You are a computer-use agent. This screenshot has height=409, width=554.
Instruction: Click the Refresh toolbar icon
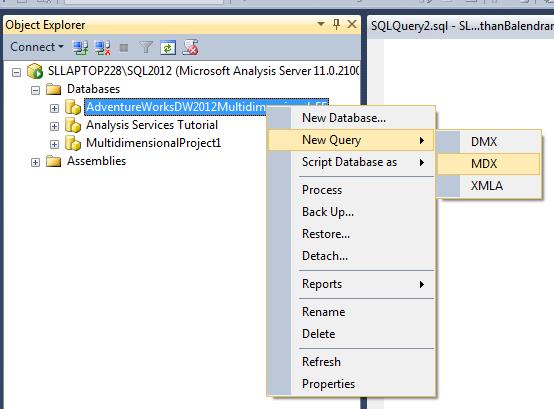coord(168,48)
